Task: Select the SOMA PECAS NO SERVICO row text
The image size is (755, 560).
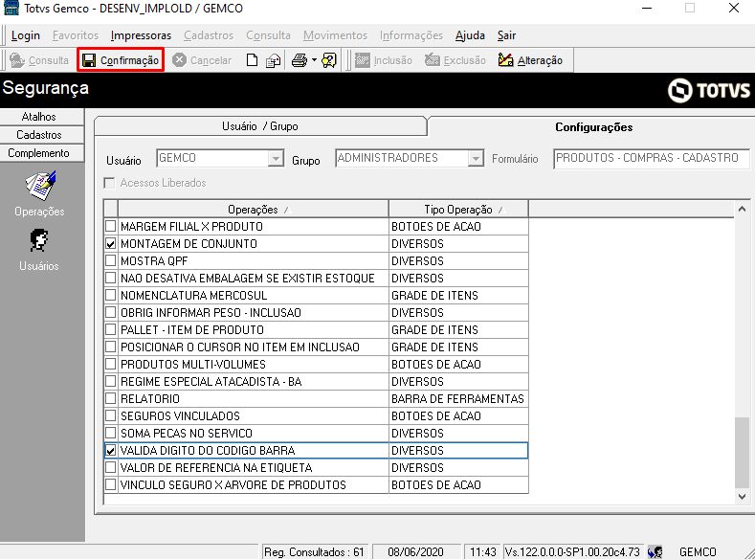Action: pyautogui.click(x=187, y=434)
